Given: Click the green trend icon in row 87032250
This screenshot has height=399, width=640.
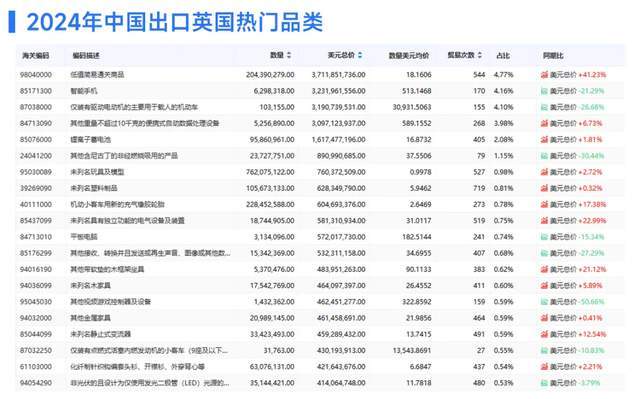Looking at the screenshot, I should pyautogui.click(x=544, y=350).
